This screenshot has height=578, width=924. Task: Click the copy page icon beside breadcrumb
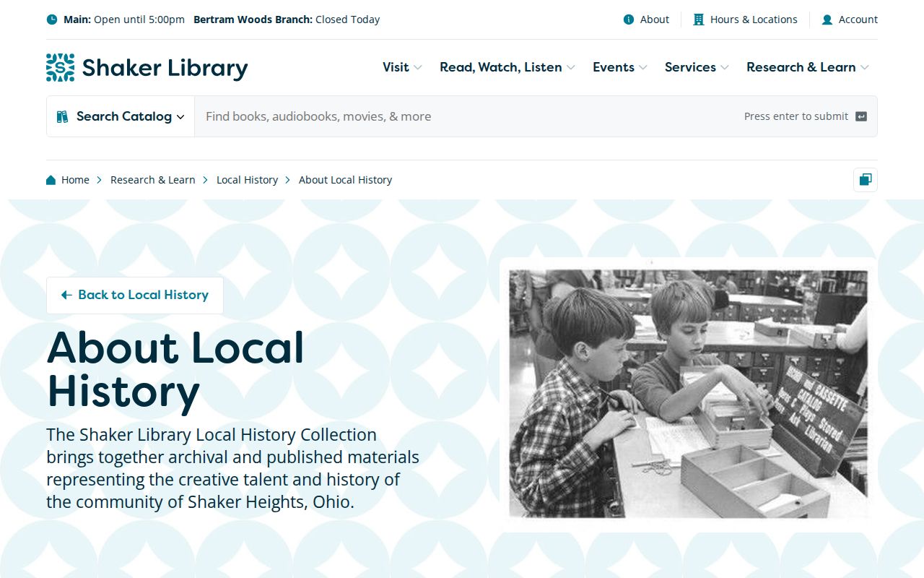tap(865, 180)
